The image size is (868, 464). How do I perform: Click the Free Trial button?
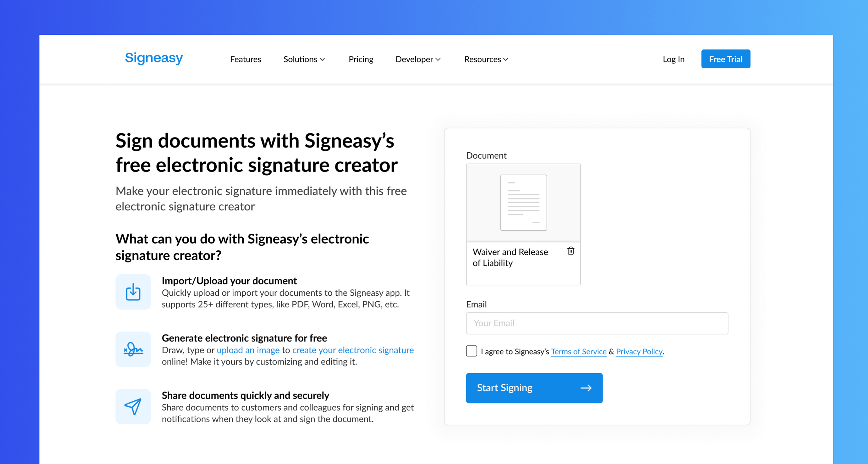[x=725, y=59]
